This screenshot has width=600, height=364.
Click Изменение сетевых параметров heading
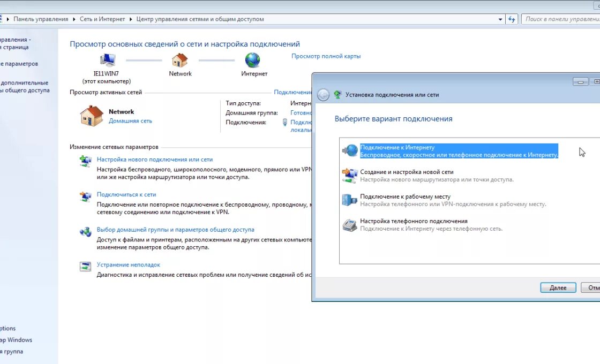tap(114, 147)
